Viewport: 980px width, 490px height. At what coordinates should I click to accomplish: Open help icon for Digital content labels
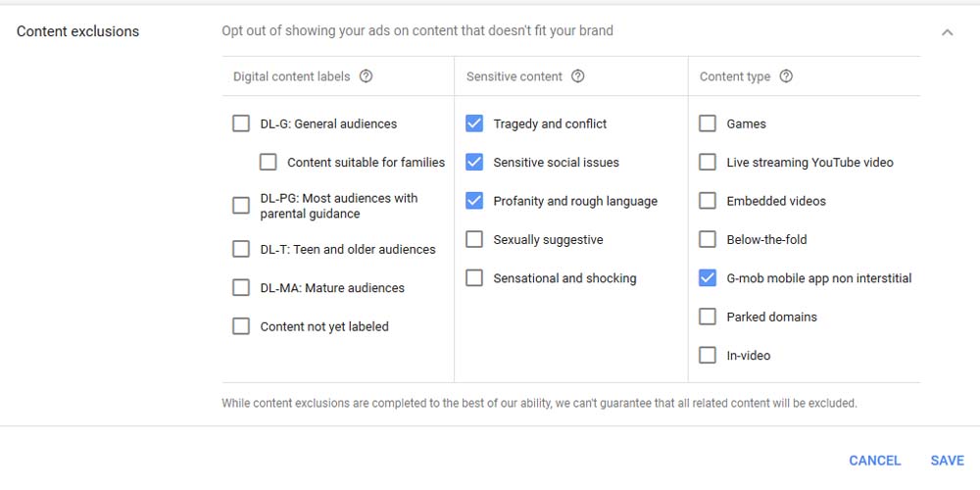pyautogui.click(x=366, y=76)
